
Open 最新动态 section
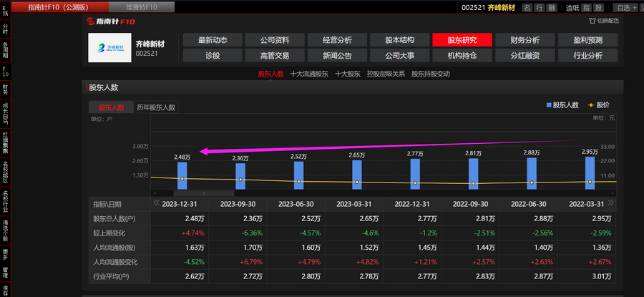tap(213, 40)
